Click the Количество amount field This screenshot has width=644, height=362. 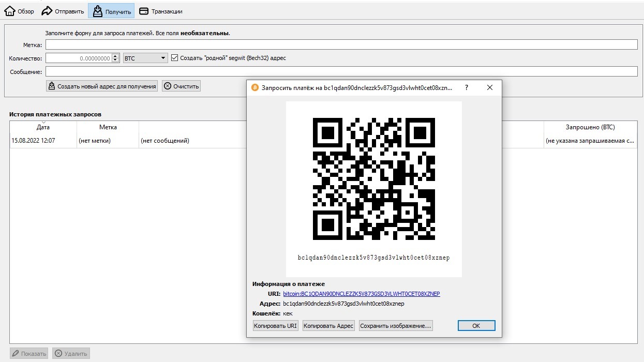(x=78, y=58)
